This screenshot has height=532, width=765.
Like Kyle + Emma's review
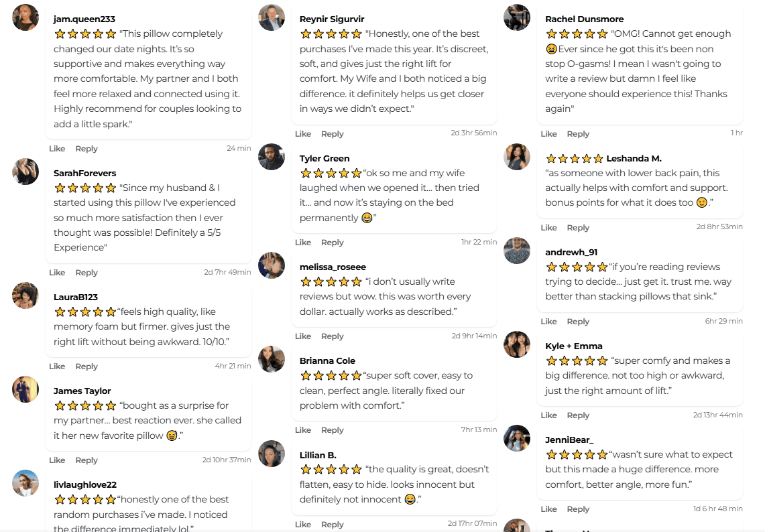pos(548,415)
